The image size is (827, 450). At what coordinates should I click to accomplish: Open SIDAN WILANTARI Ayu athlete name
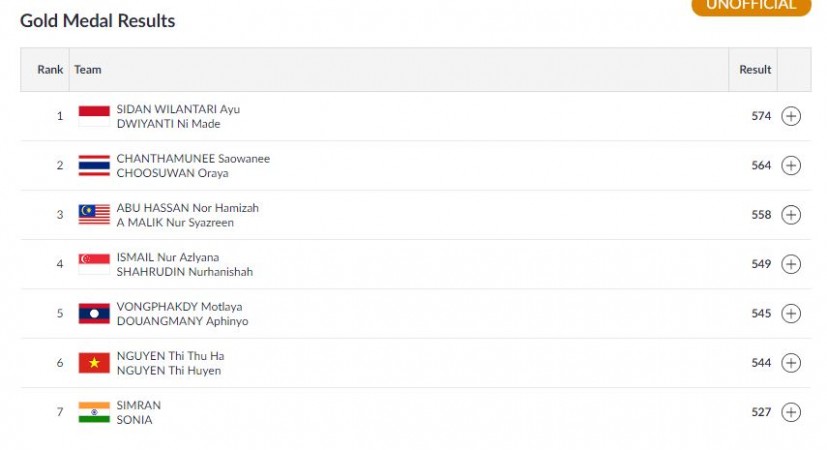pyautogui.click(x=178, y=109)
